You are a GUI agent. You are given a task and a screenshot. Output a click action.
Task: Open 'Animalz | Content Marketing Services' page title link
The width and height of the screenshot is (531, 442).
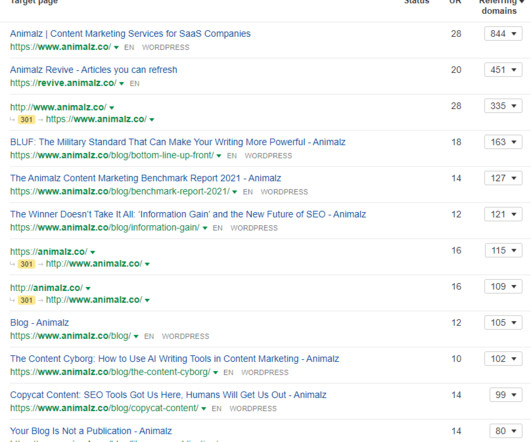coord(130,34)
